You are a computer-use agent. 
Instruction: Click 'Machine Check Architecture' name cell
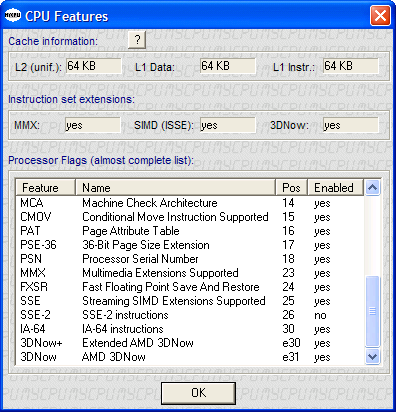(x=150, y=203)
